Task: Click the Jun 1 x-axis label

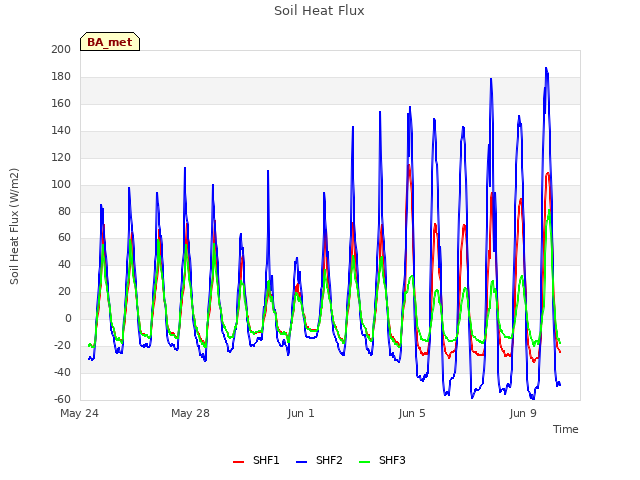Action: click(x=301, y=413)
